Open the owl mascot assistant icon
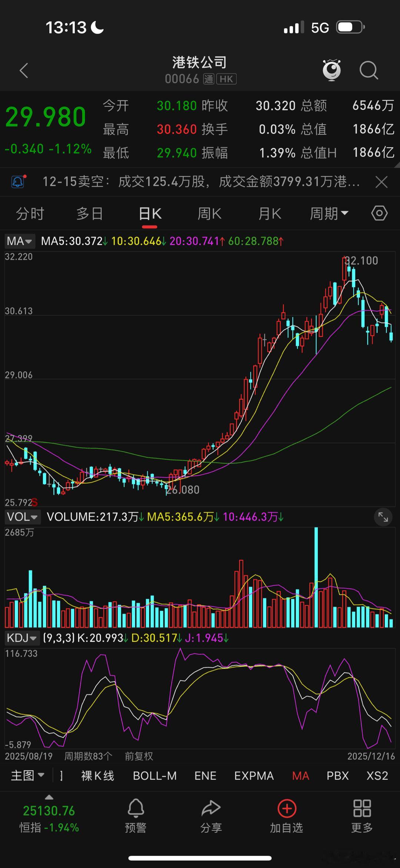400x868 pixels. point(331,70)
